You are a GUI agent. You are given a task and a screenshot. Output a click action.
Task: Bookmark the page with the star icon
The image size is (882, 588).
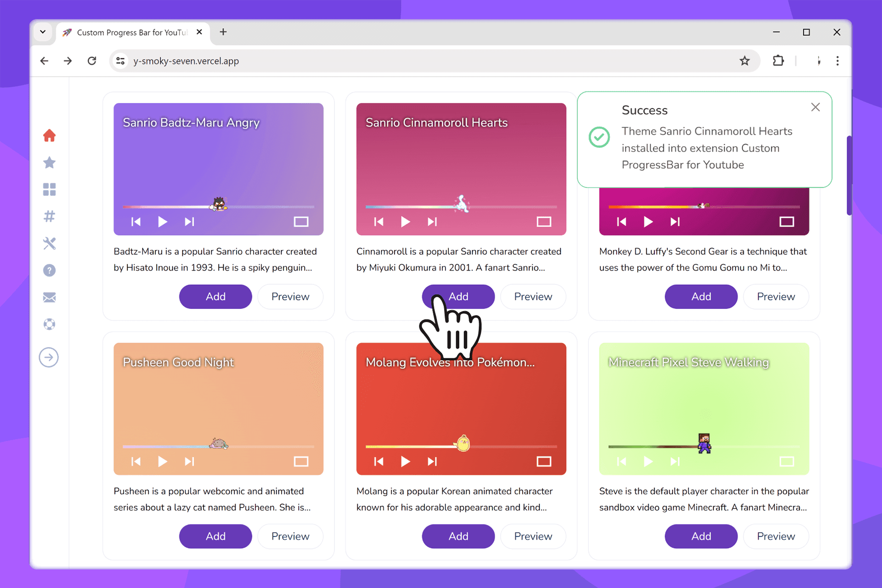coord(745,61)
